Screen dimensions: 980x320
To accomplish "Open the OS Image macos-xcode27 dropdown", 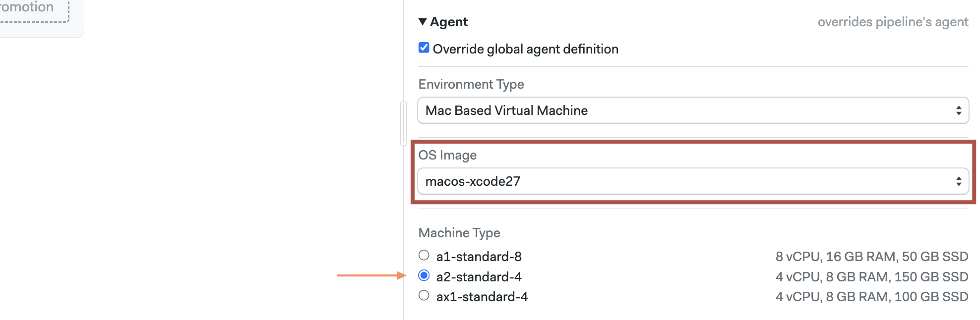I will [x=693, y=181].
